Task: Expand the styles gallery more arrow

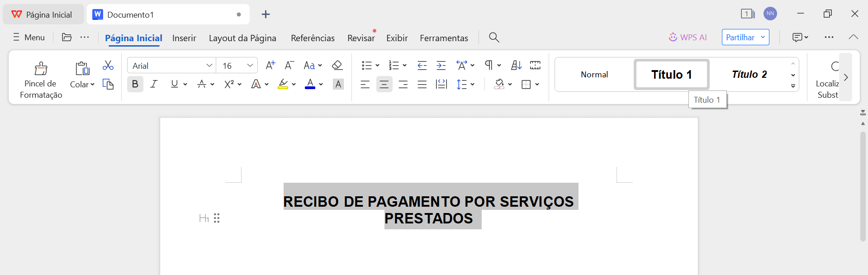Action: point(793,86)
